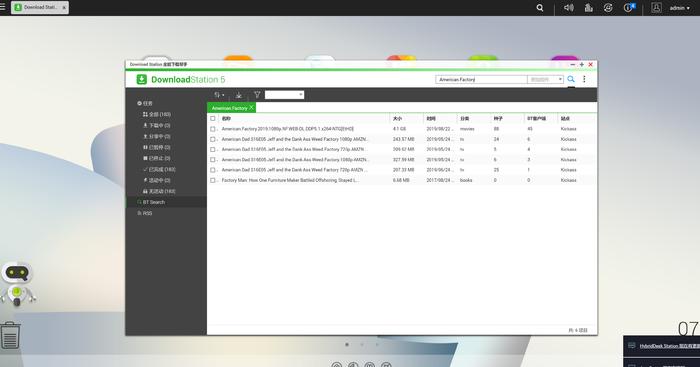The image size is (700, 367).
Task: Click the blue magnifier search icon
Action: (x=571, y=79)
